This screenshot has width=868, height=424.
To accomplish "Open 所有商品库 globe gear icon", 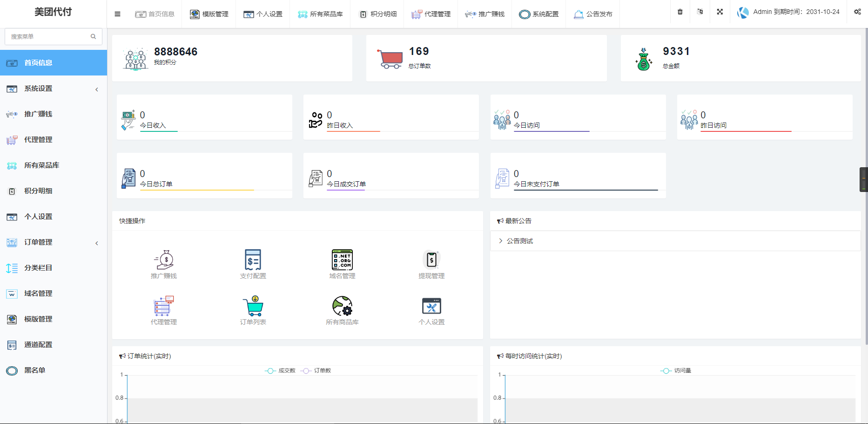I will [x=342, y=306].
